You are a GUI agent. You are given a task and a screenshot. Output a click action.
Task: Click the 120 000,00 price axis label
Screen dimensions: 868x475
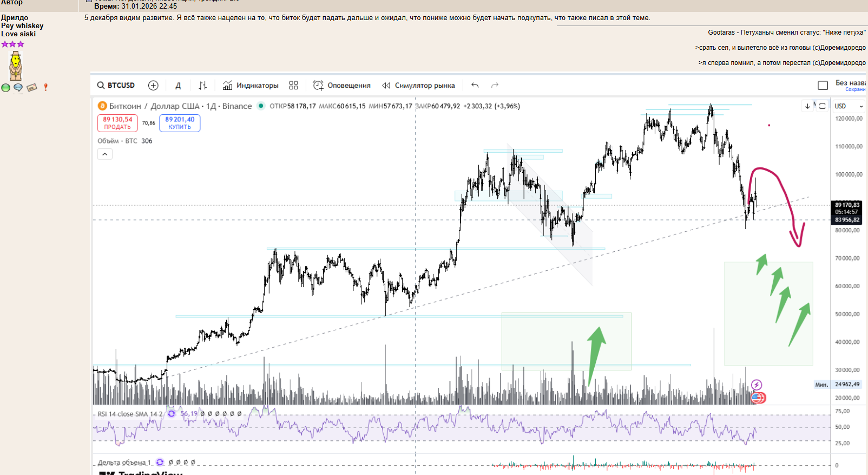point(849,119)
